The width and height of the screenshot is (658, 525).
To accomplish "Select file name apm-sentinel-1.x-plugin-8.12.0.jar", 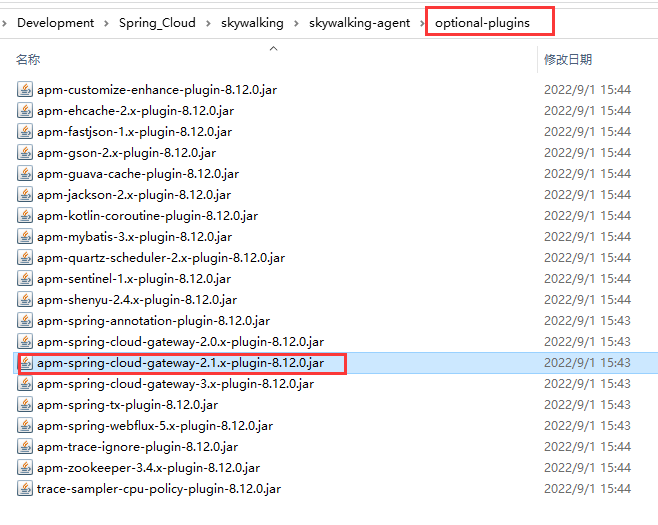I will [x=134, y=279].
